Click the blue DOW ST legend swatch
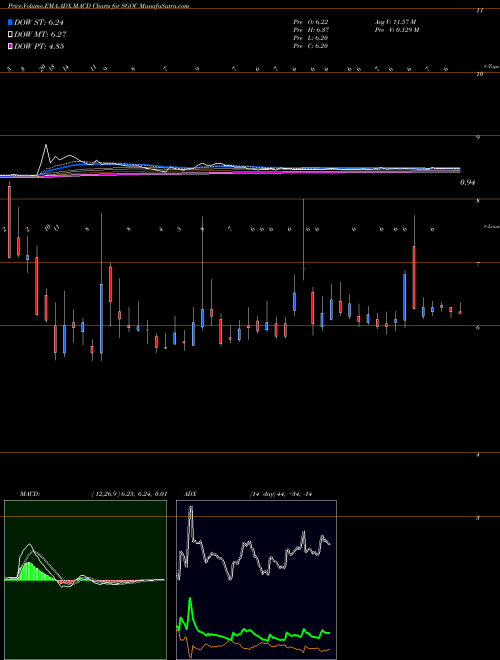Viewport: 500px width, 660px height. click(x=10, y=23)
